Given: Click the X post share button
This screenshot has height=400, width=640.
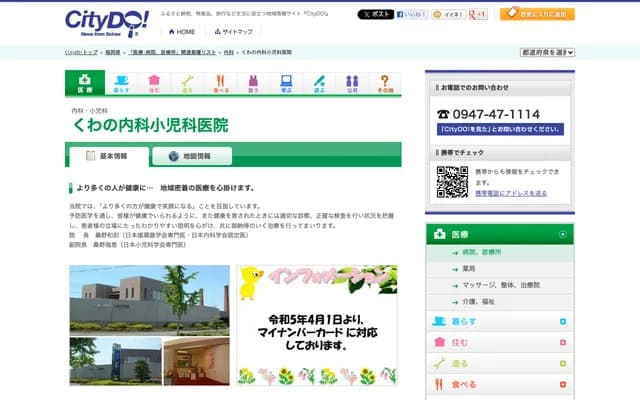Looking at the screenshot, I should coord(376,14).
